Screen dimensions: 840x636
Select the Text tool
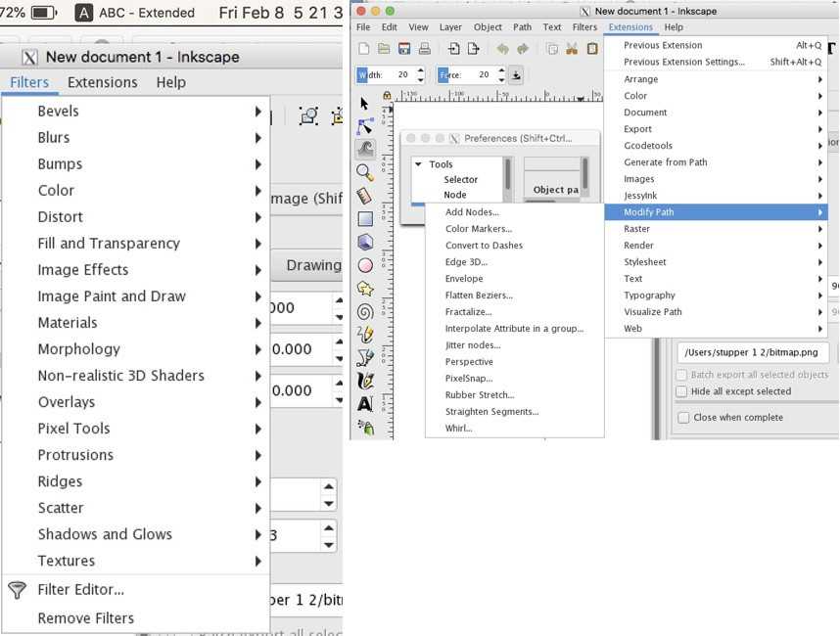[365, 403]
